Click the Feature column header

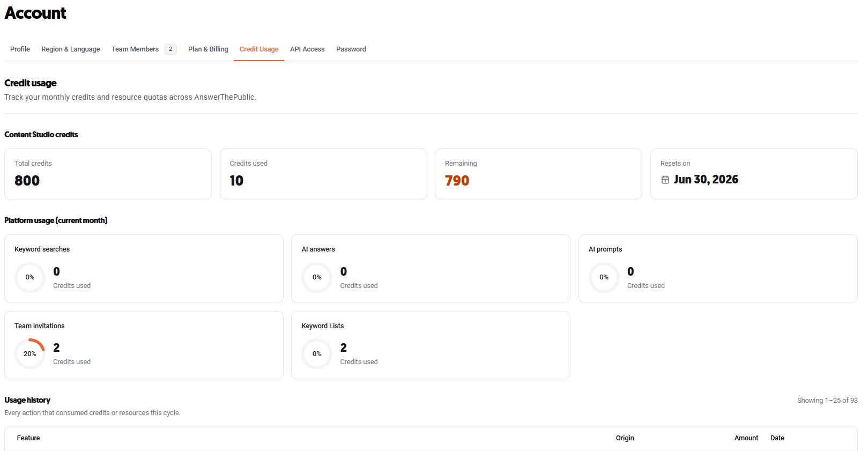28,438
